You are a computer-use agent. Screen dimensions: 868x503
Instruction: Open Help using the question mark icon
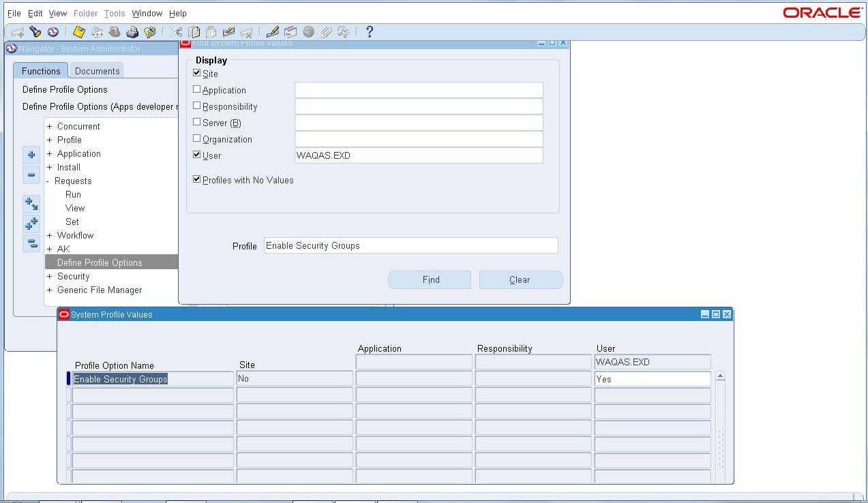370,31
